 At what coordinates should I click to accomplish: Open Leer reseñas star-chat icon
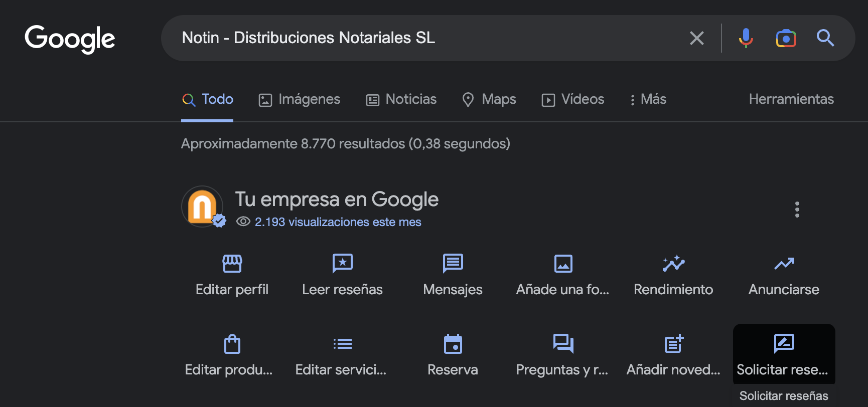343,263
